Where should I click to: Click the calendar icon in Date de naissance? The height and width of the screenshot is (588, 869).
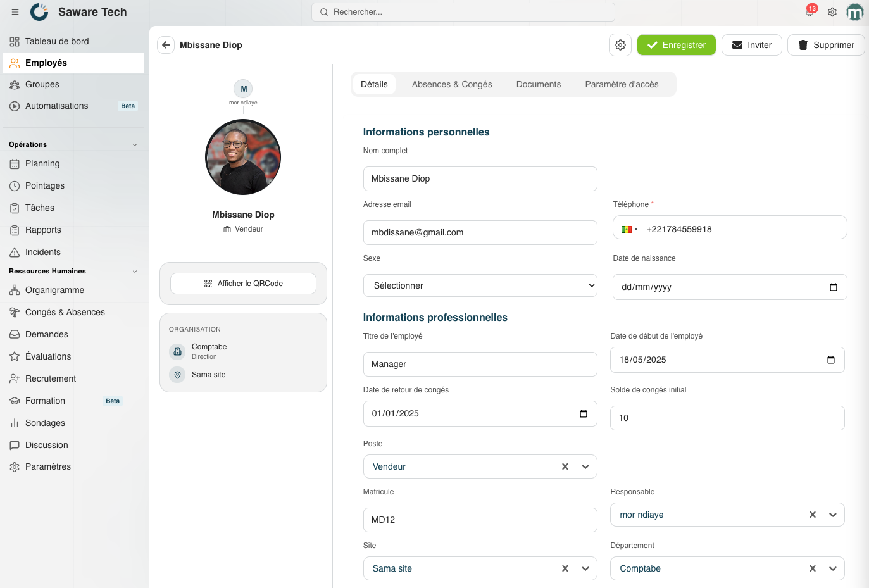click(x=834, y=287)
